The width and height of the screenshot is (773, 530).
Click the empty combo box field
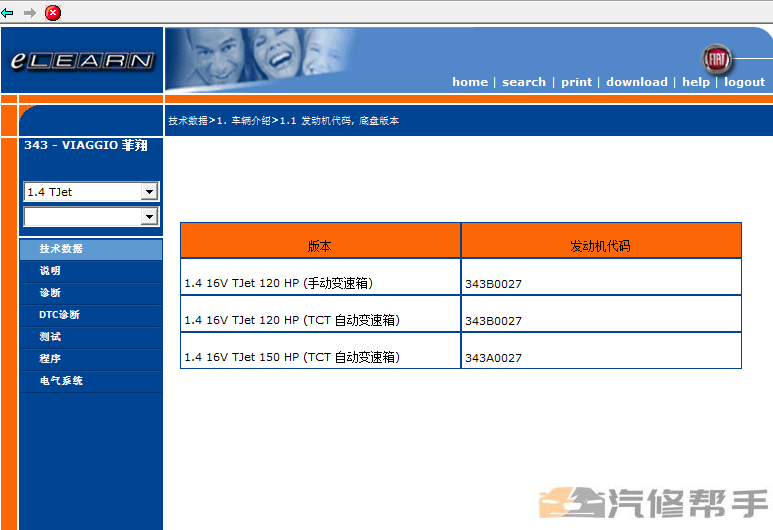tap(91, 216)
